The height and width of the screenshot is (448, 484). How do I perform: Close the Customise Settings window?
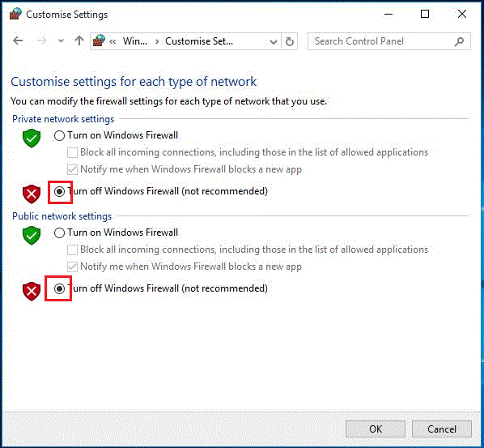tap(462, 14)
